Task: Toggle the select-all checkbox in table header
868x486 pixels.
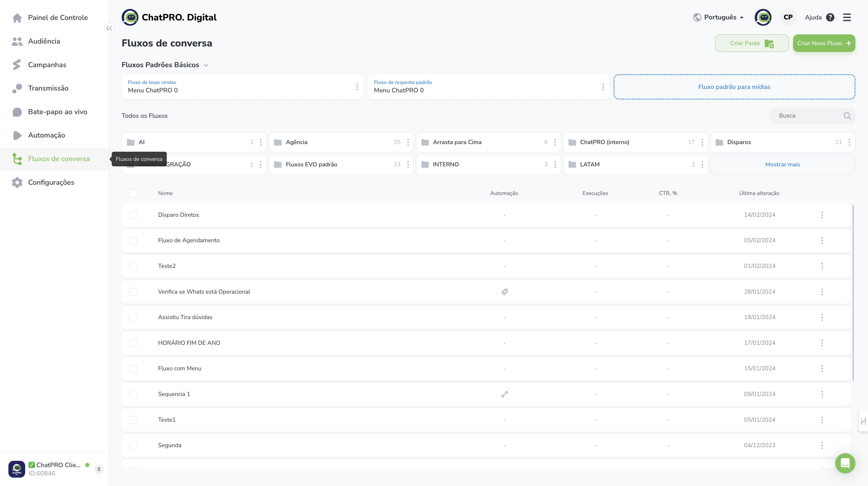Action: [133, 193]
